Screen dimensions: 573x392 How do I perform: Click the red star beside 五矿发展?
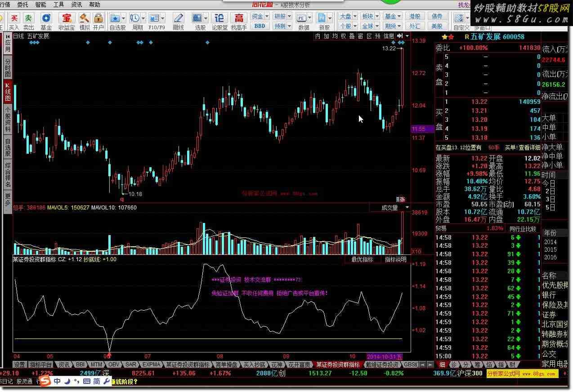coord(451,37)
